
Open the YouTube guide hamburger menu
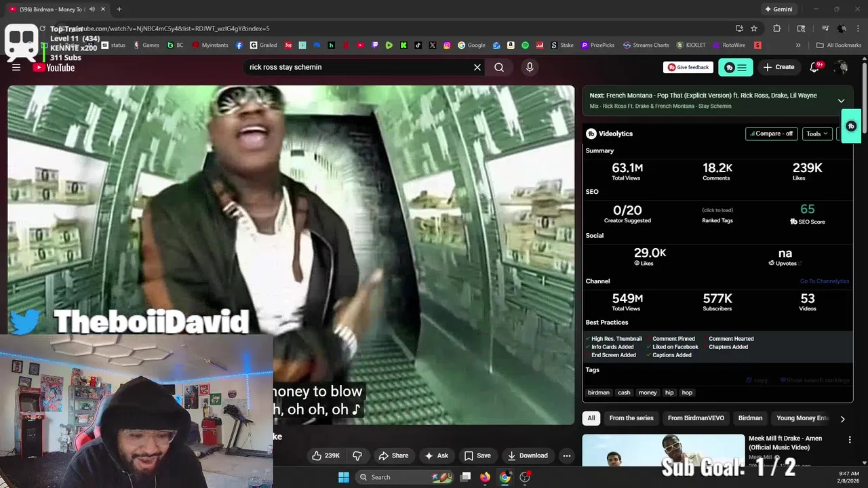[x=16, y=67]
